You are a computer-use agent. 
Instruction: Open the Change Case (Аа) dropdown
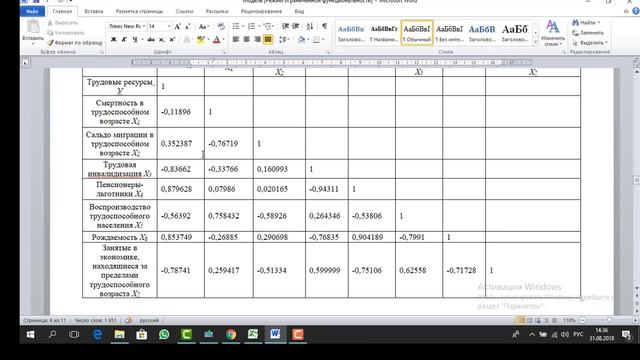click(203, 27)
